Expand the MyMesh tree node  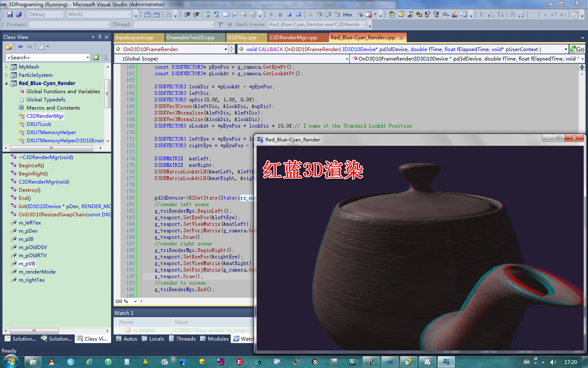[x=6, y=67]
